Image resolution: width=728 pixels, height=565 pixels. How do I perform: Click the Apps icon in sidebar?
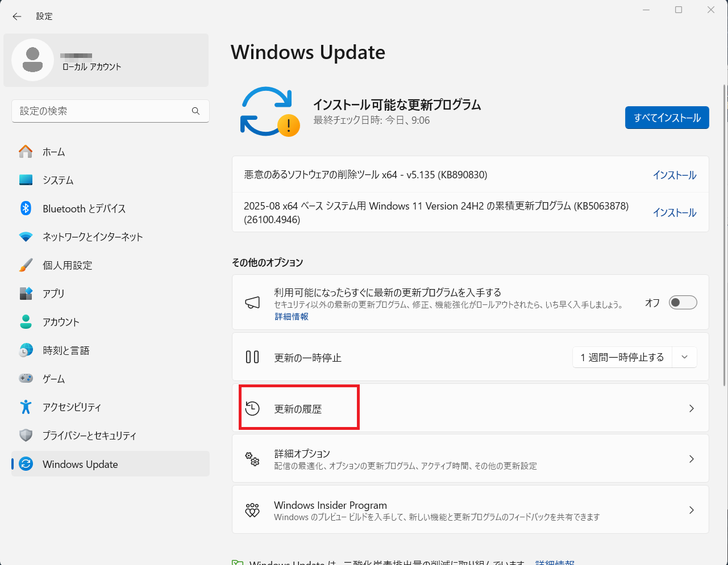[x=26, y=294]
